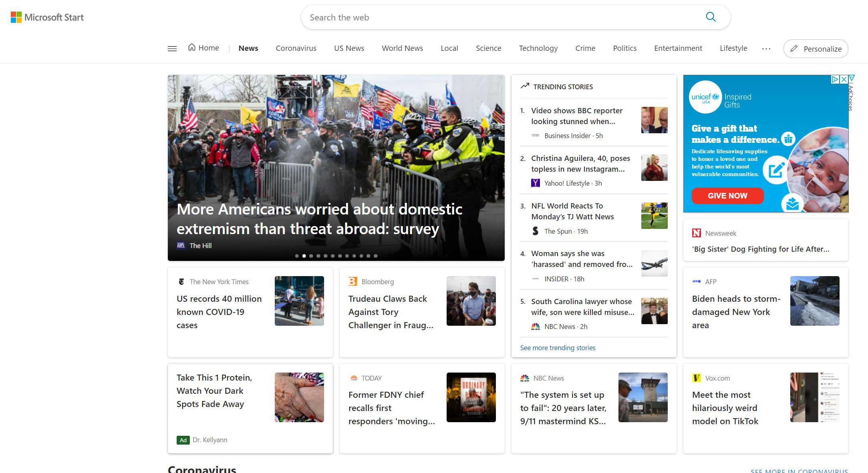This screenshot has height=473, width=868.
Task: Click GIVE NOW on the unicef ad
Action: point(727,196)
